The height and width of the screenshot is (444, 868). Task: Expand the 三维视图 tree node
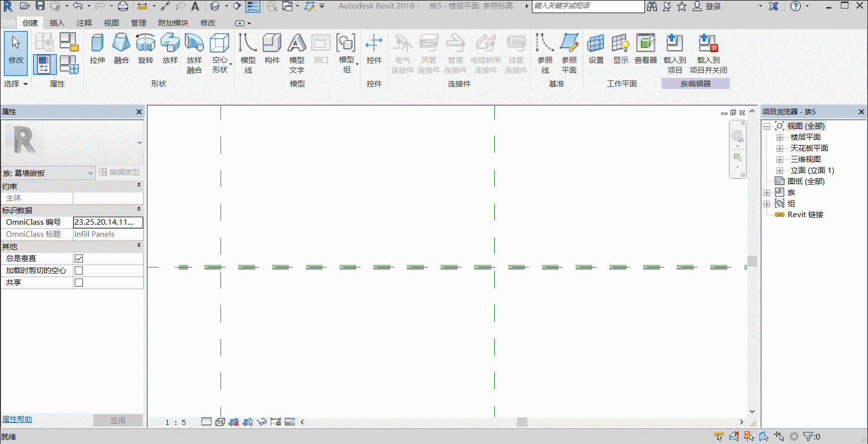[780, 159]
